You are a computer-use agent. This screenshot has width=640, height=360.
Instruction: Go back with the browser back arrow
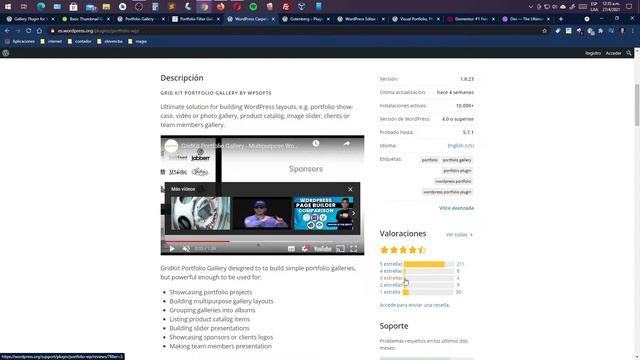click(7, 31)
